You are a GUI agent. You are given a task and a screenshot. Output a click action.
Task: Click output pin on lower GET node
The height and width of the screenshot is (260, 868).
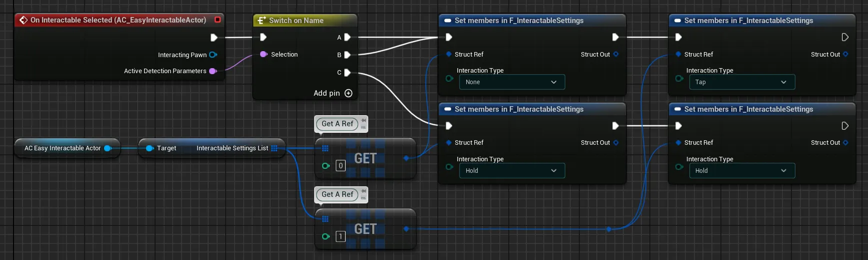tap(406, 229)
